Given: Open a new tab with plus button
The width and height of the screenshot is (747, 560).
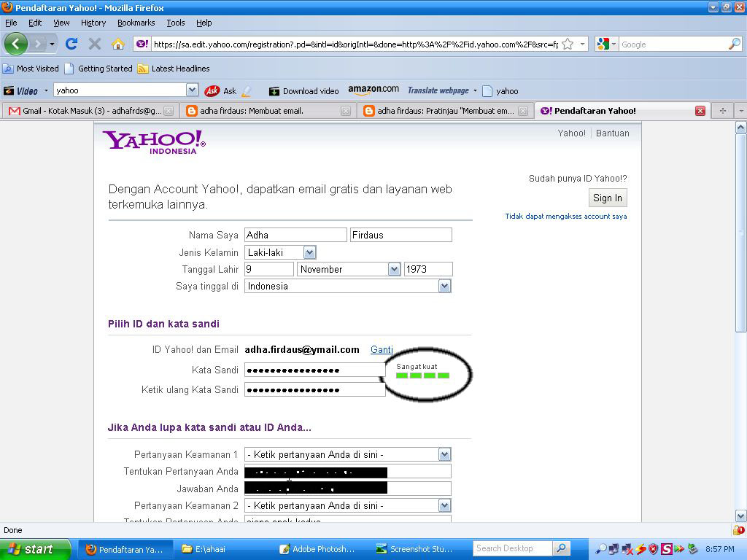Looking at the screenshot, I should 723,111.
